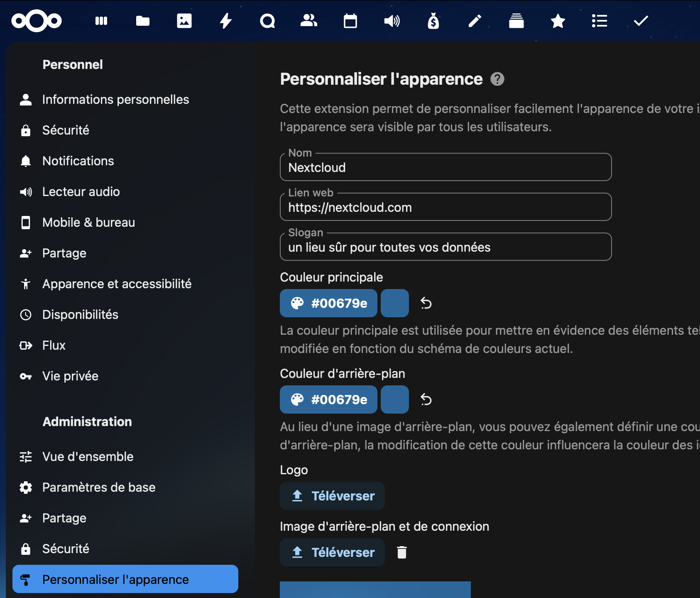
Task: Open the Contacts app icon
Action: [x=308, y=21]
